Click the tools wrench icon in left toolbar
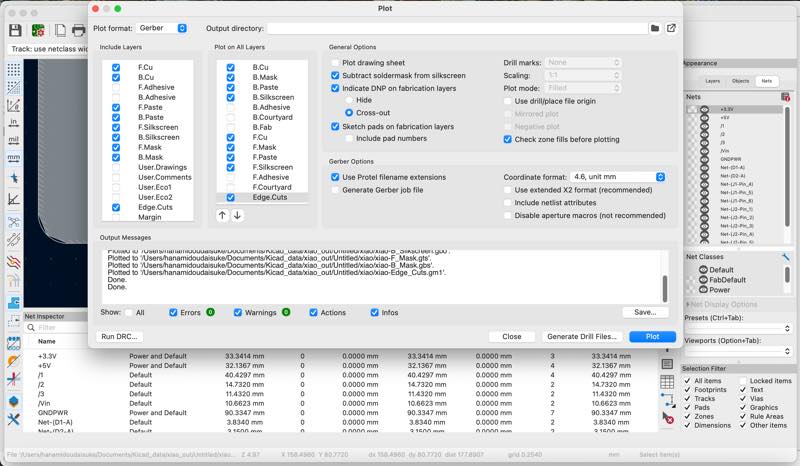The image size is (800, 466). (x=14, y=419)
